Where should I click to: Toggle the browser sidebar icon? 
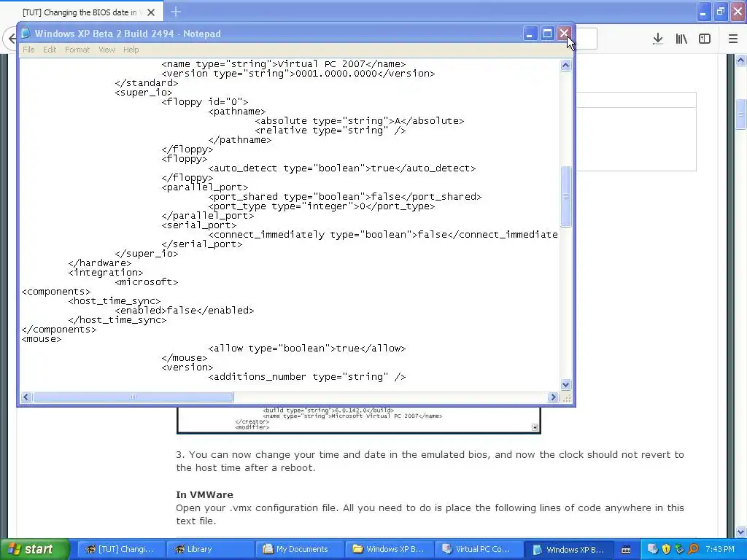pos(705,39)
